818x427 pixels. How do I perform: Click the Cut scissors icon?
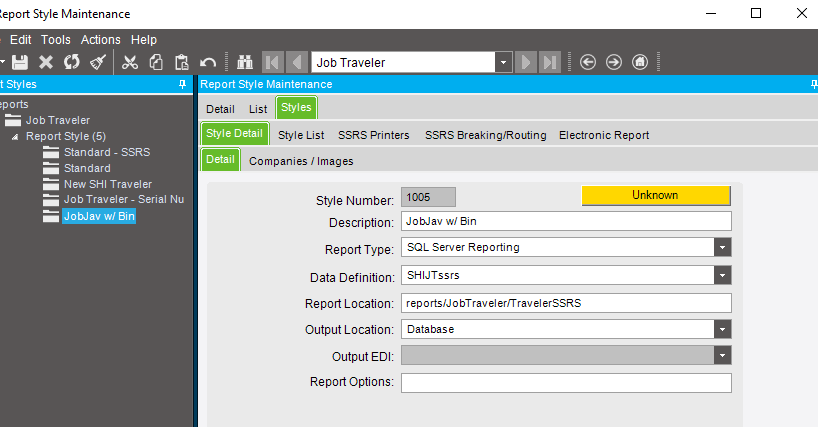(x=130, y=62)
